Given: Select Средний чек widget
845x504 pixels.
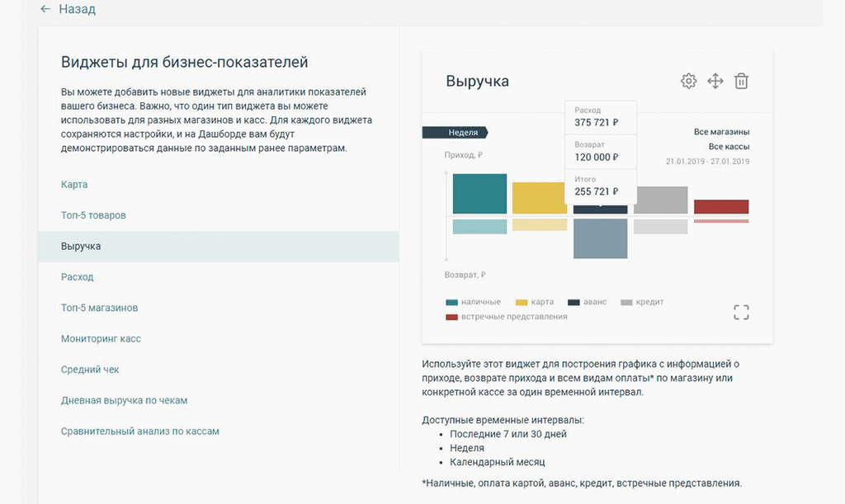Looking at the screenshot, I should pos(90,370).
